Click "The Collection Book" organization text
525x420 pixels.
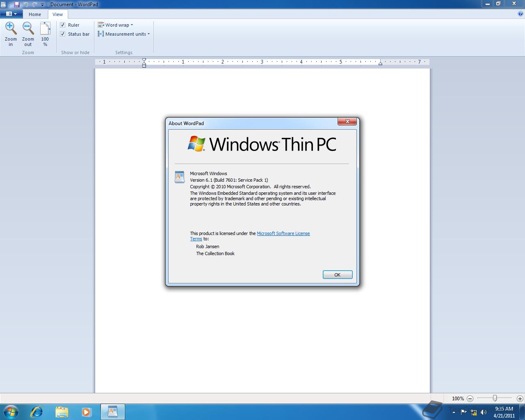click(215, 253)
